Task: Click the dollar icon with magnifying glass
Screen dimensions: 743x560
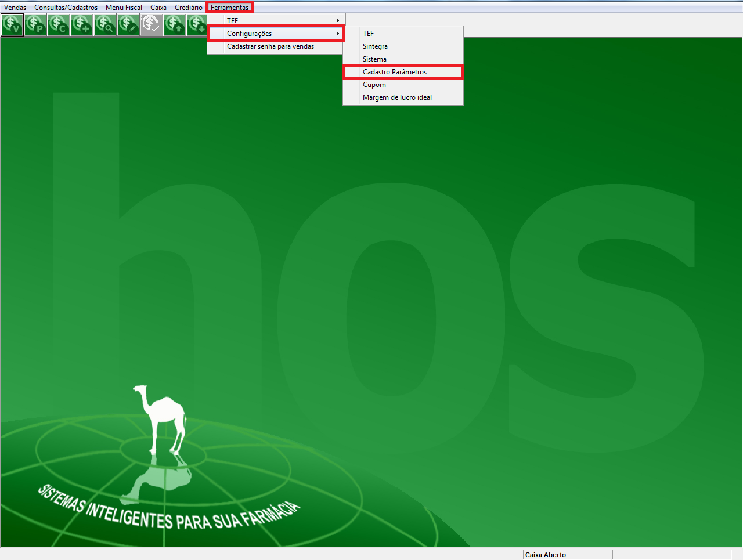Action: (105, 25)
